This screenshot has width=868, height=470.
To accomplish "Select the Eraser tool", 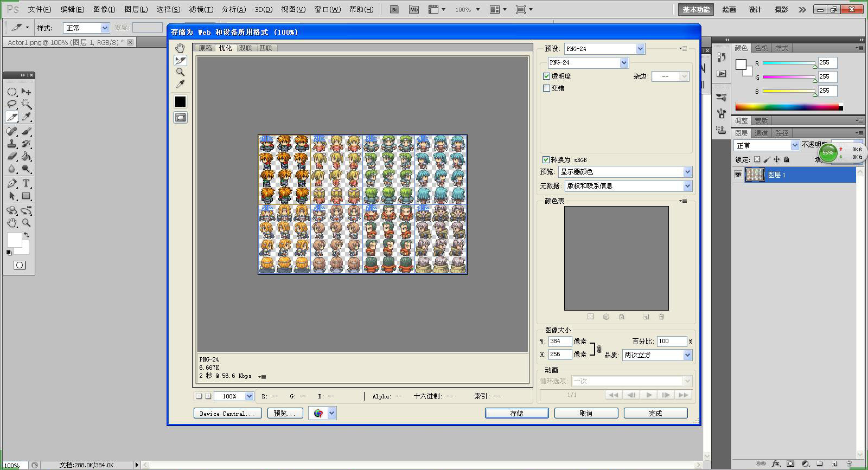I will [x=12, y=157].
